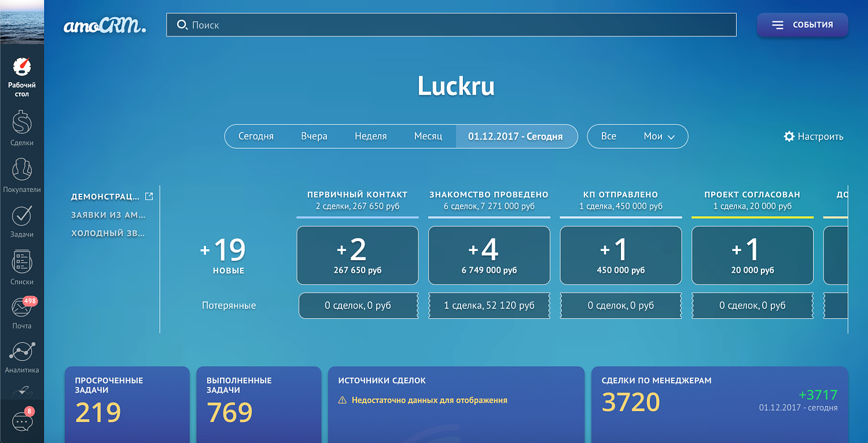This screenshot has height=443, width=868.
Task: Activate the Вчера time filter
Action: pos(314,135)
